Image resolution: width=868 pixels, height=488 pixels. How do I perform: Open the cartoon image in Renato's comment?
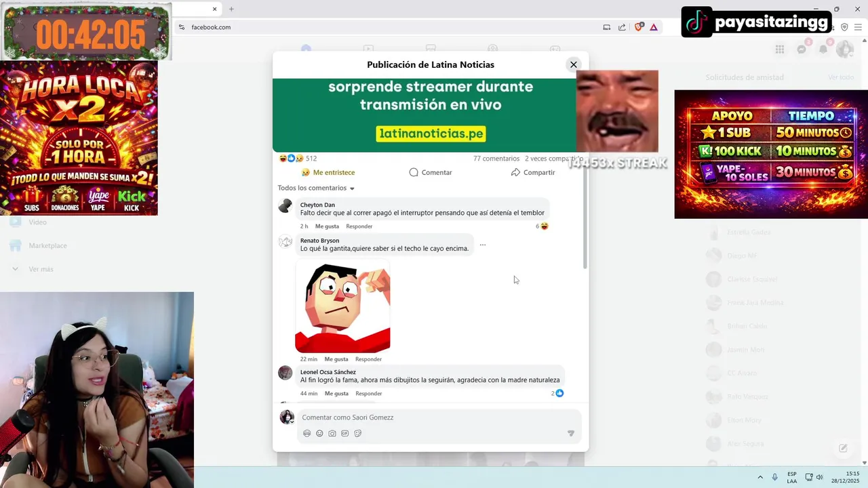[342, 306]
